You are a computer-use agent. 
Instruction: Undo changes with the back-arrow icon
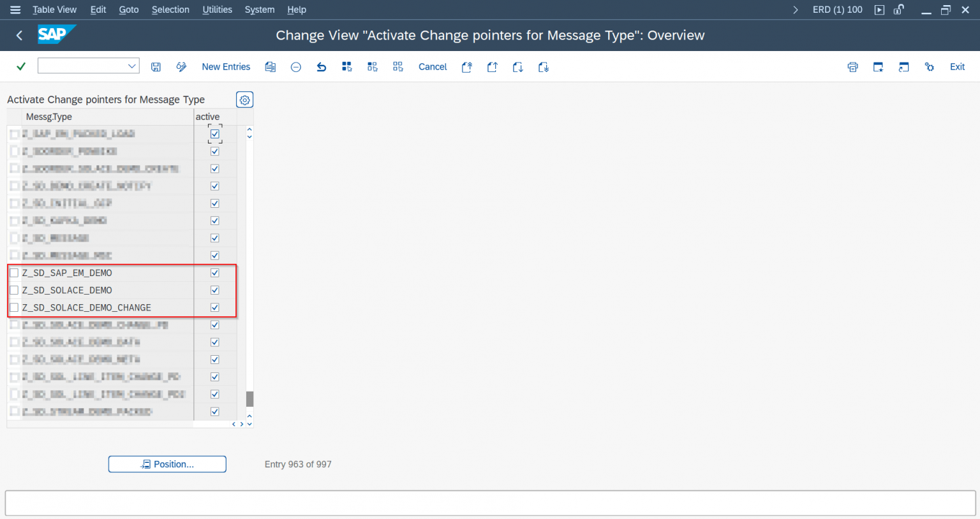321,66
